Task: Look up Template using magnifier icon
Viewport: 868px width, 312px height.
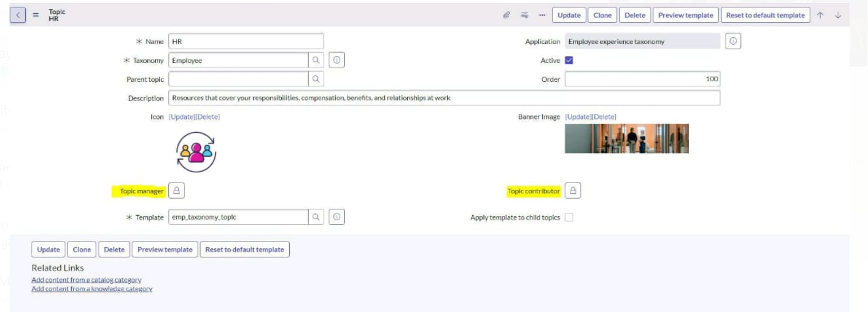Action: click(x=316, y=217)
